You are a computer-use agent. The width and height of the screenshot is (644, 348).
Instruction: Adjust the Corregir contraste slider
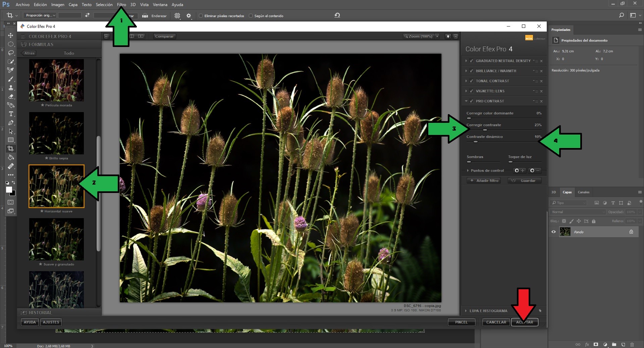pos(485,130)
